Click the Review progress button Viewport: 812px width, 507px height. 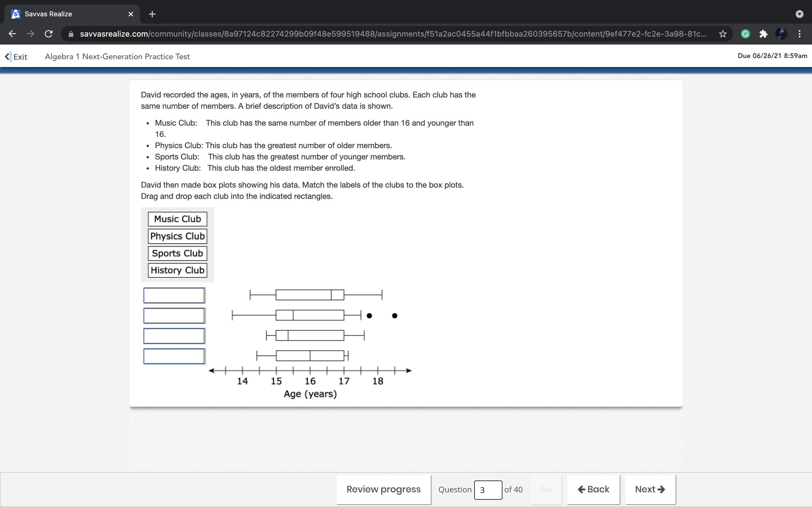pyautogui.click(x=383, y=489)
